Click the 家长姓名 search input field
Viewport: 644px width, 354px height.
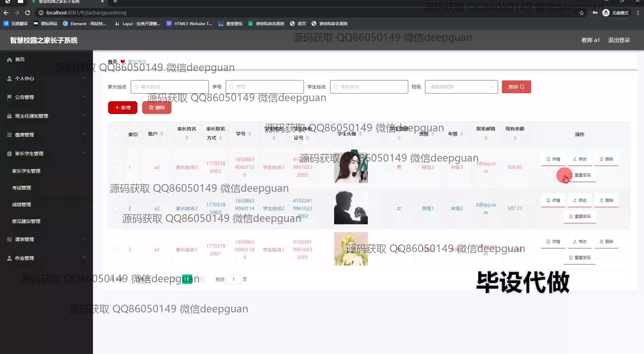click(170, 87)
